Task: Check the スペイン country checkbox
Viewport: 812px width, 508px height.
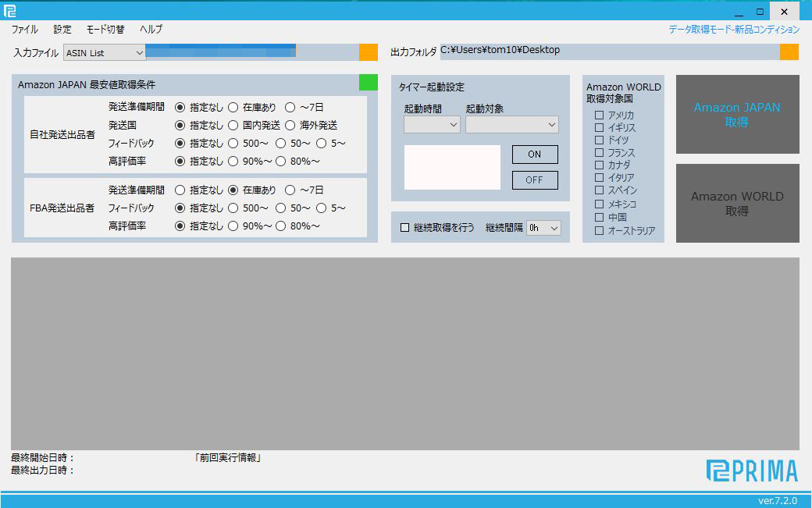Action: click(599, 190)
